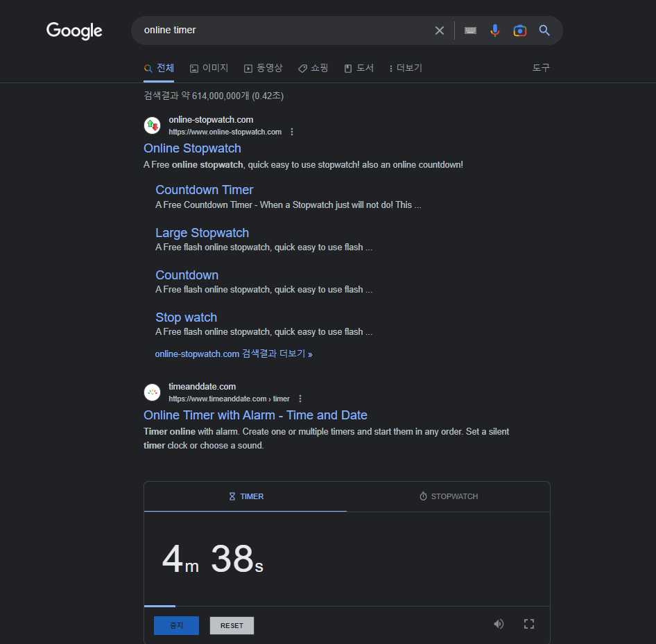Start voice search with microphone icon
This screenshot has height=644, width=656.
click(x=495, y=31)
